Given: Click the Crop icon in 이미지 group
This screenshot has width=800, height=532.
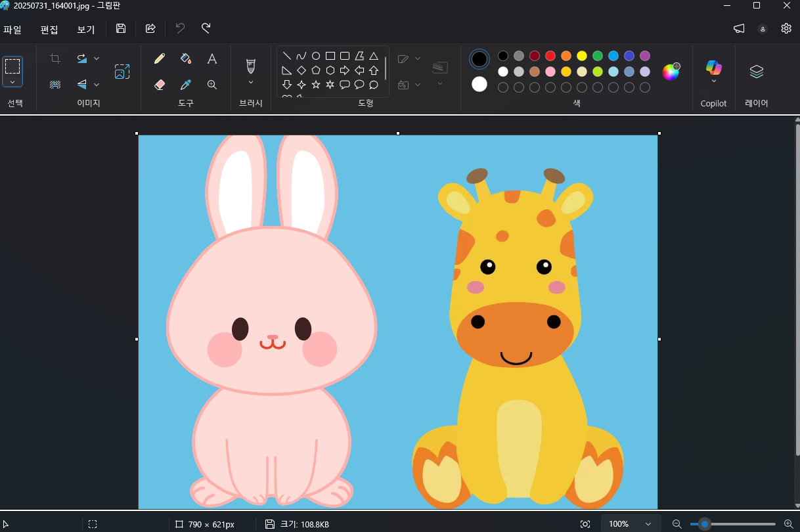Looking at the screenshot, I should [55, 58].
